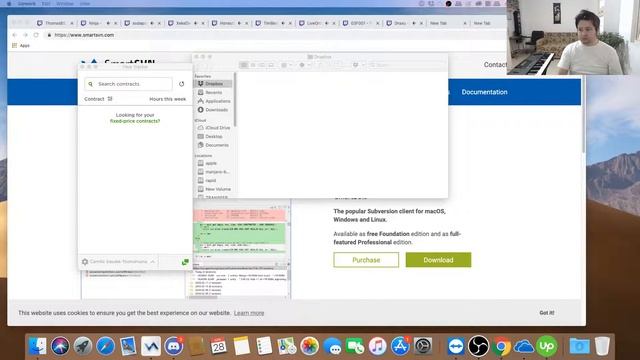Click the green Download button
The width and height of the screenshot is (640, 360).
[438, 260]
